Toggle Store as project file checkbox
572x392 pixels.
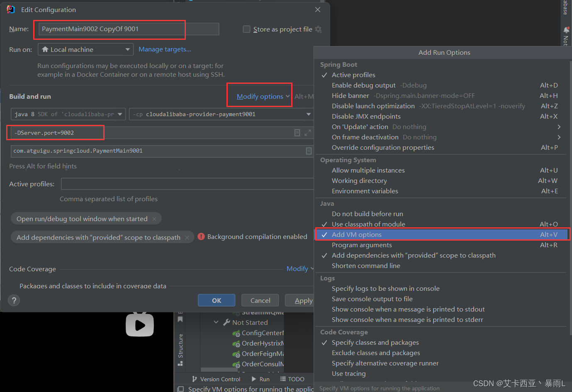coord(246,29)
